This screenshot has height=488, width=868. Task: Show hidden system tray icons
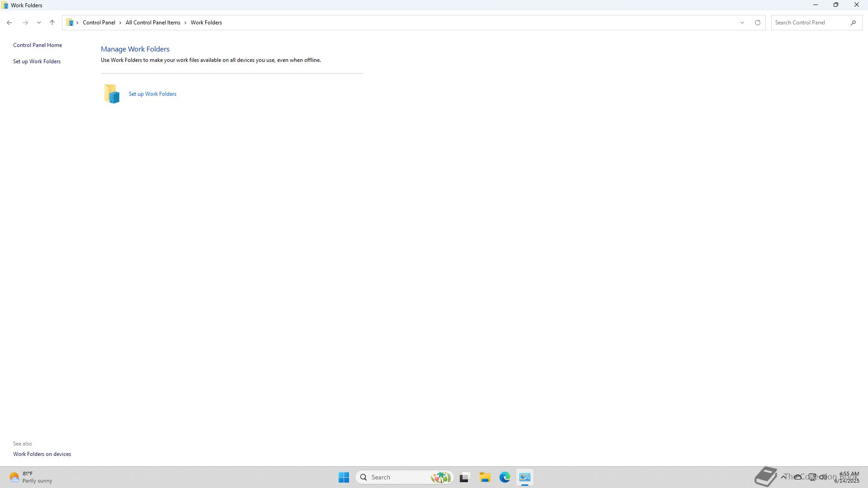pos(783,477)
